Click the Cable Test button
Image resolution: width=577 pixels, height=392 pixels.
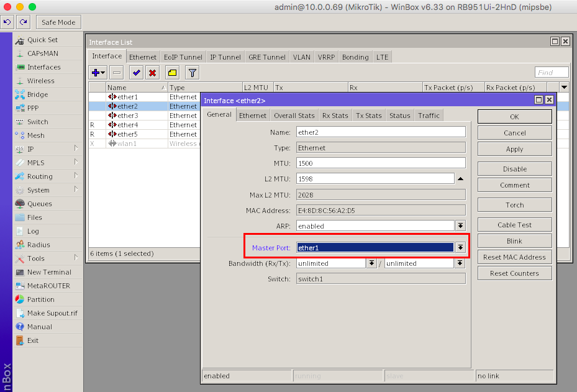tap(514, 225)
